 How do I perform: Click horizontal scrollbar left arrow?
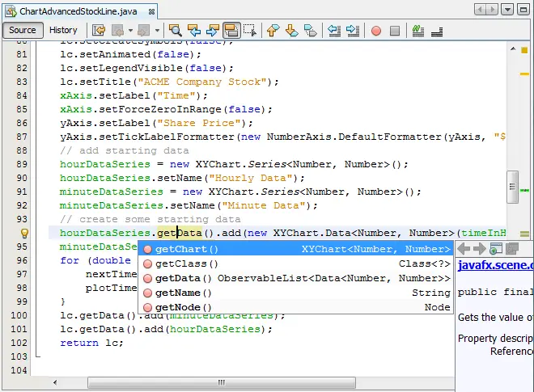coord(55,383)
